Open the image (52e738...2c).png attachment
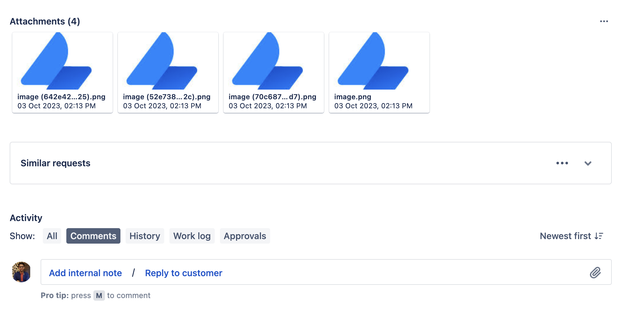 coord(168,73)
